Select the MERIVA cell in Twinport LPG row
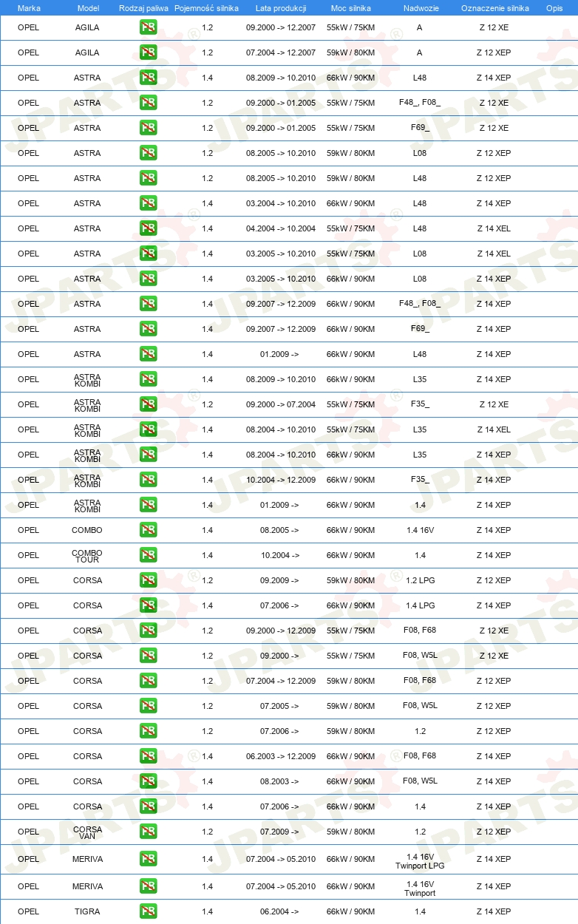 pos(87,859)
